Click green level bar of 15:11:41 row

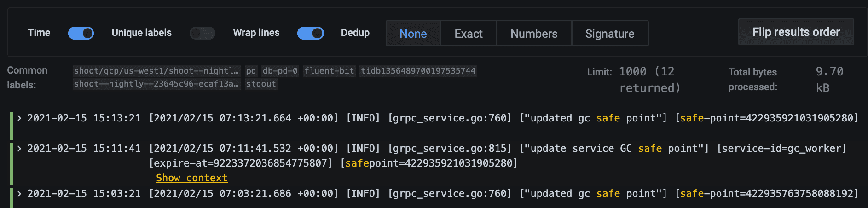[x=12, y=163]
